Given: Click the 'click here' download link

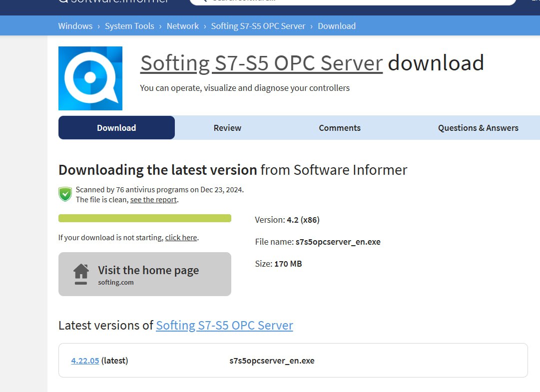Looking at the screenshot, I should [181, 238].
